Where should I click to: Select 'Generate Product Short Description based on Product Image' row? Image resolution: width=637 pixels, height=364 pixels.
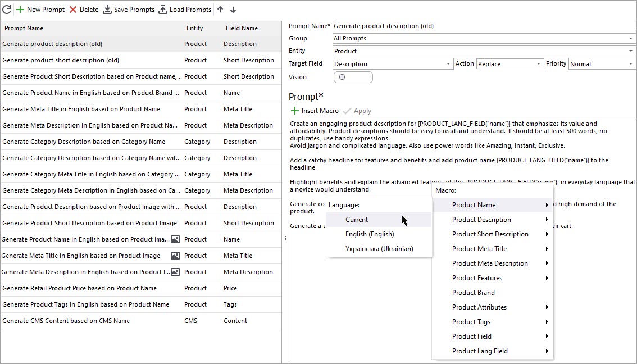[141, 223]
